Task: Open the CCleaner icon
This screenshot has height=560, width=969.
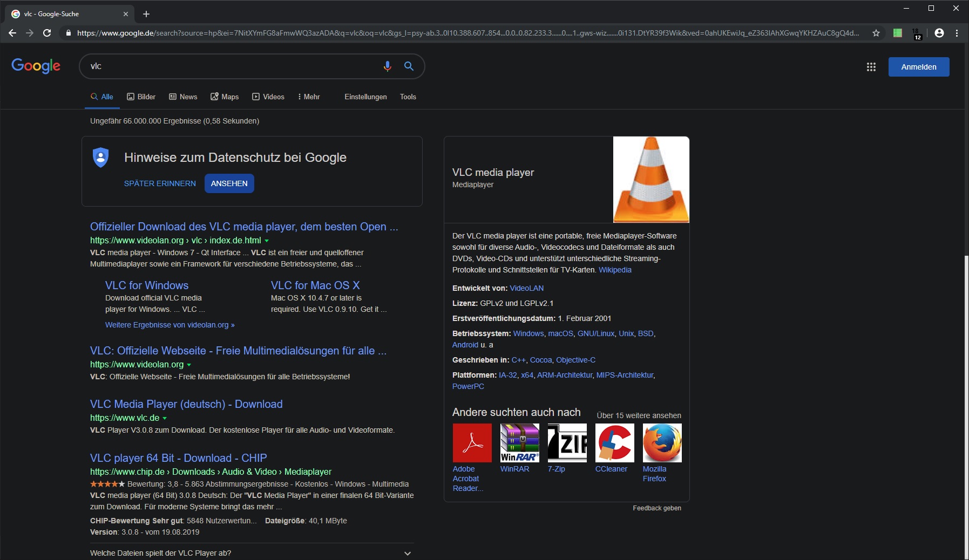Action: (615, 443)
